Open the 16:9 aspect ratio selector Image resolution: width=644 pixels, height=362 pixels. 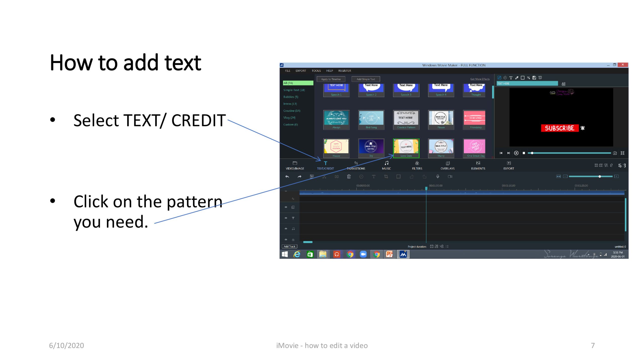coord(622,165)
